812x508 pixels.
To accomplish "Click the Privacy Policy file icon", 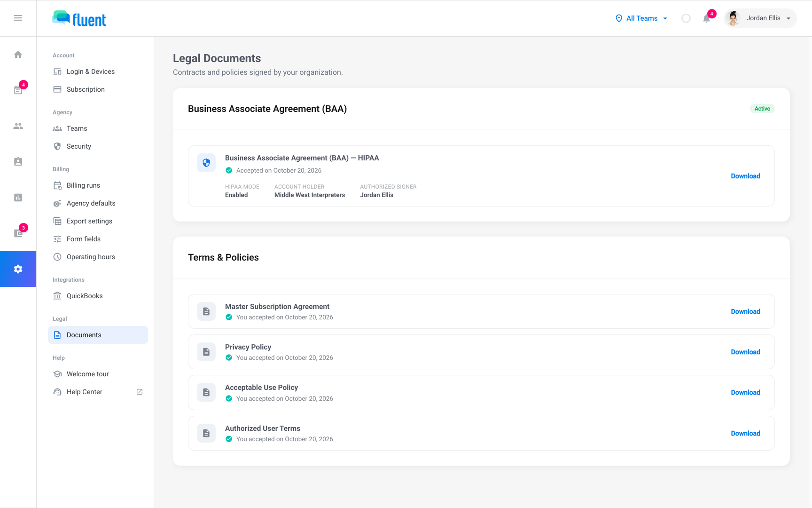I will [x=206, y=352].
